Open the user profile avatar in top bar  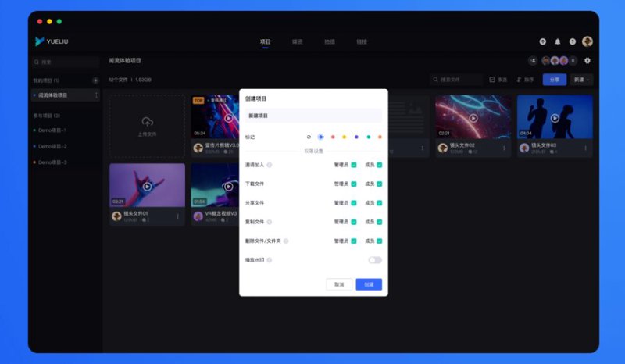coord(587,41)
